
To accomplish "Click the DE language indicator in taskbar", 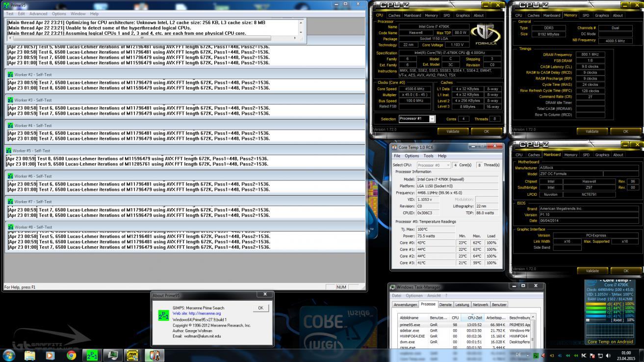I will point(518,355).
